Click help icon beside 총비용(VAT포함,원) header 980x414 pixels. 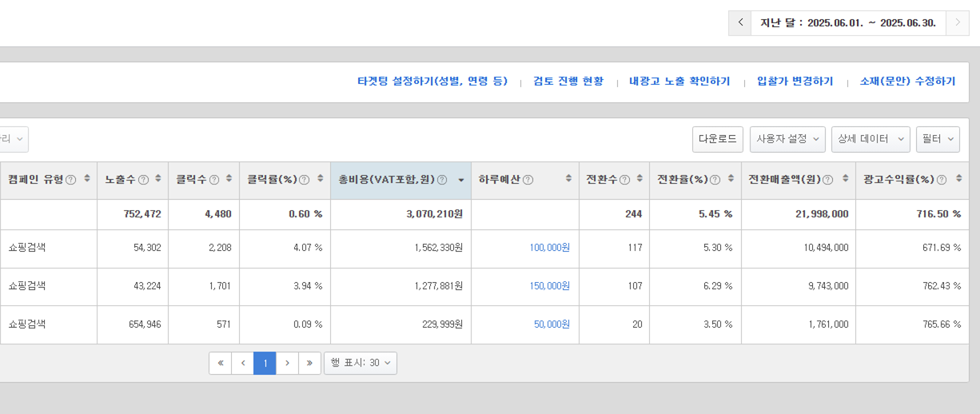[442, 180]
